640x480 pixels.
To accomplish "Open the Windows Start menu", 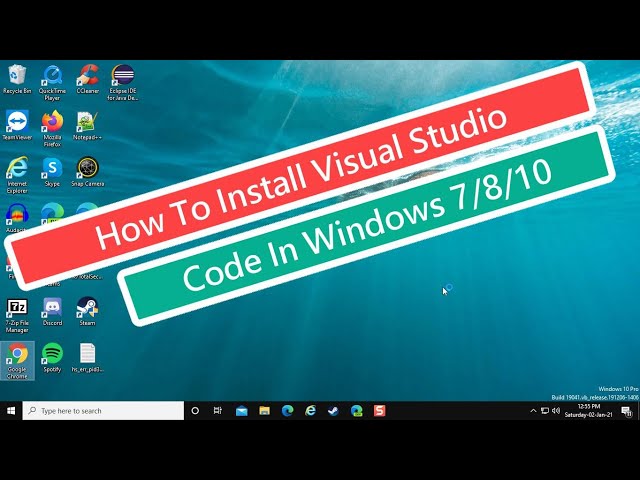I will pyautogui.click(x=11, y=411).
